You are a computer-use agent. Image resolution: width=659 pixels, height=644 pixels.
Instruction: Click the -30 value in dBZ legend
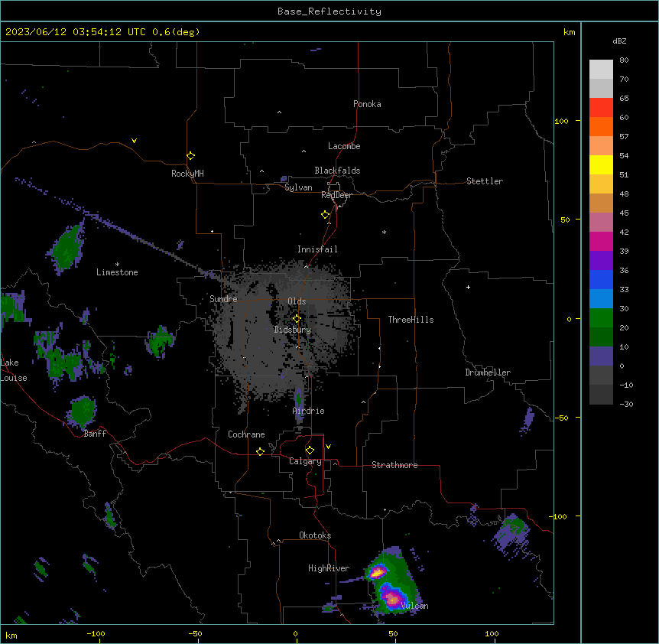click(x=626, y=405)
